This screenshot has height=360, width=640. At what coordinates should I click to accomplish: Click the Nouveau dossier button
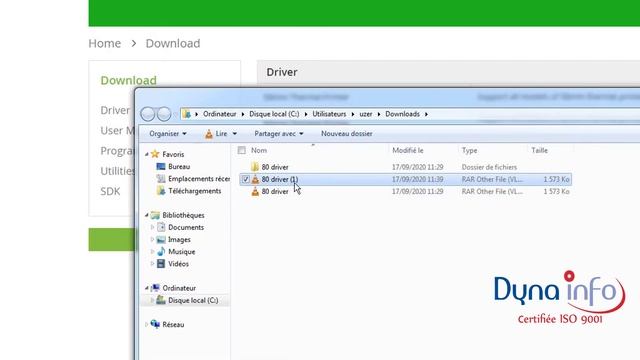pyautogui.click(x=347, y=134)
